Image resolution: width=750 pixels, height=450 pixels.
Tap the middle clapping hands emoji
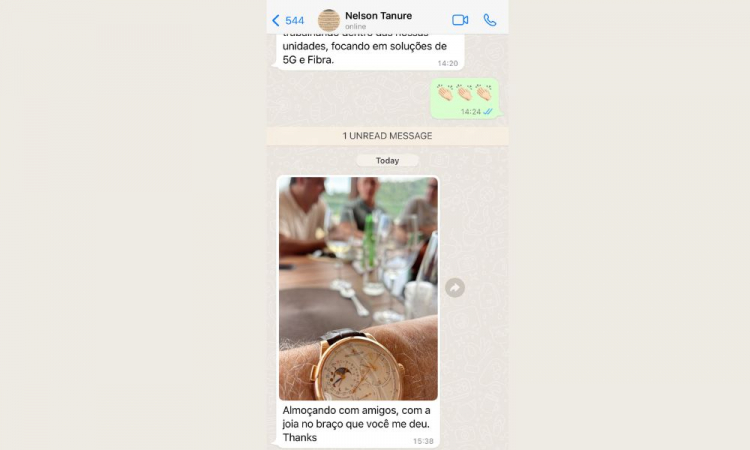(464, 92)
